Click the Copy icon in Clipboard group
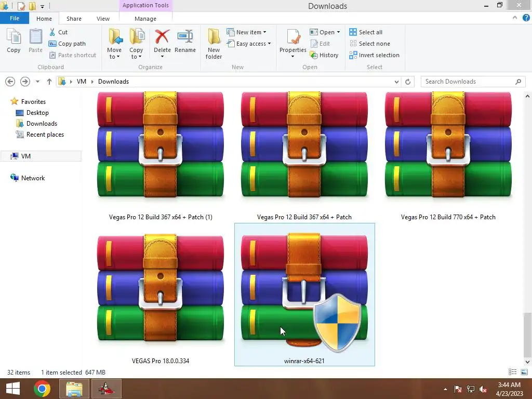 pyautogui.click(x=14, y=41)
